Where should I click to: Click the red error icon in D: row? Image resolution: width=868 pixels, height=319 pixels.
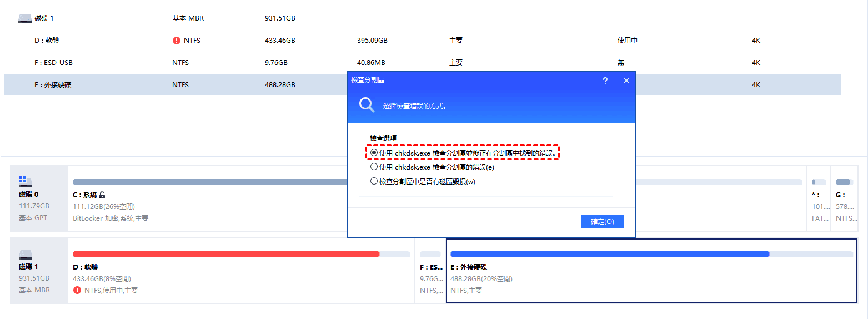(x=177, y=41)
